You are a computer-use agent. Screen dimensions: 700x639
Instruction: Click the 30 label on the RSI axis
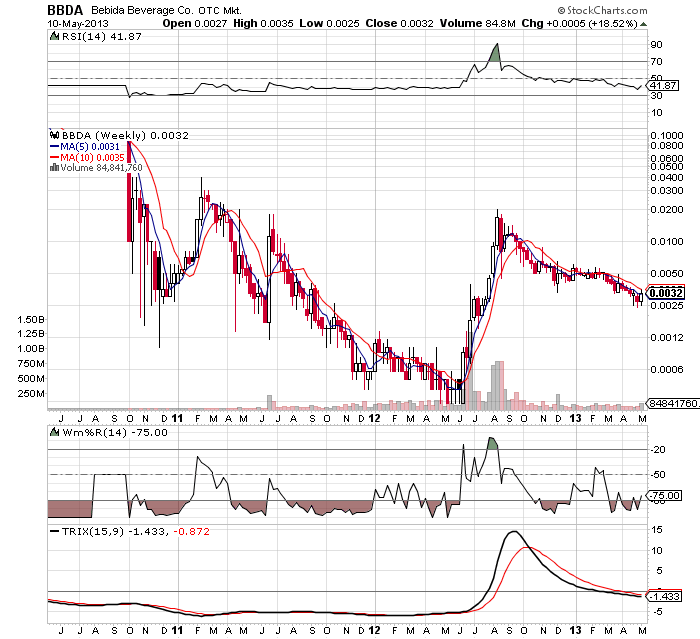pyautogui.click(x=657, y=95)
